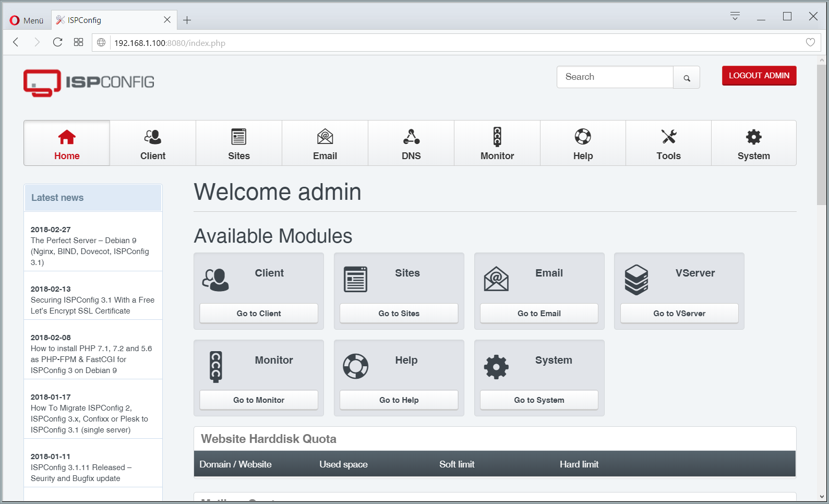Screen dimensions: 829x504
Task: Click the 'Latest news' panel header
Action: [x=93, y=198]
